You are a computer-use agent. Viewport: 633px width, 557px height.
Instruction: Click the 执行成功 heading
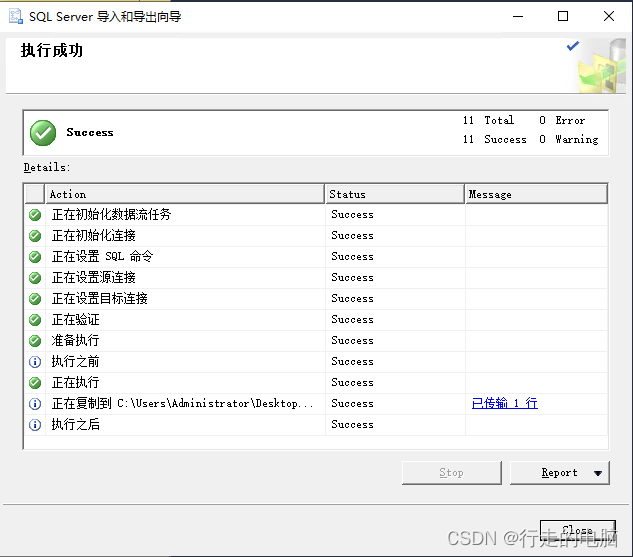pos(52,51)
